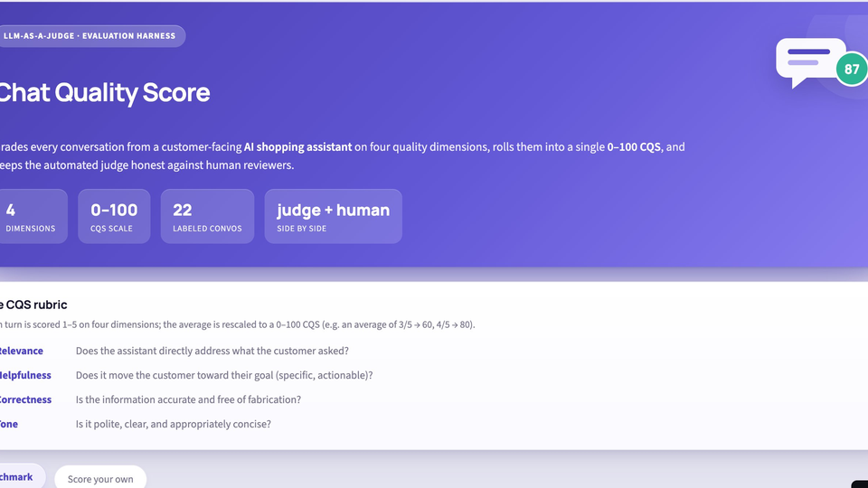The image size is (868, 488).
Task: Click 'Does it move the customer' description
Action: [224, 375]
